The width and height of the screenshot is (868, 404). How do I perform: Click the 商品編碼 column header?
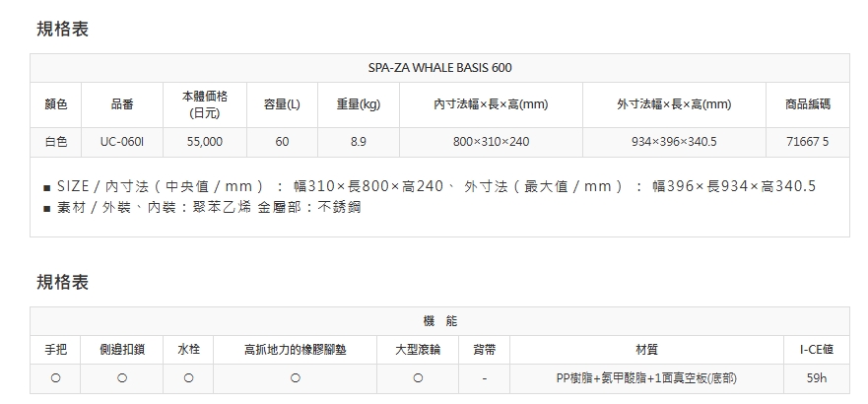(808, 104)
